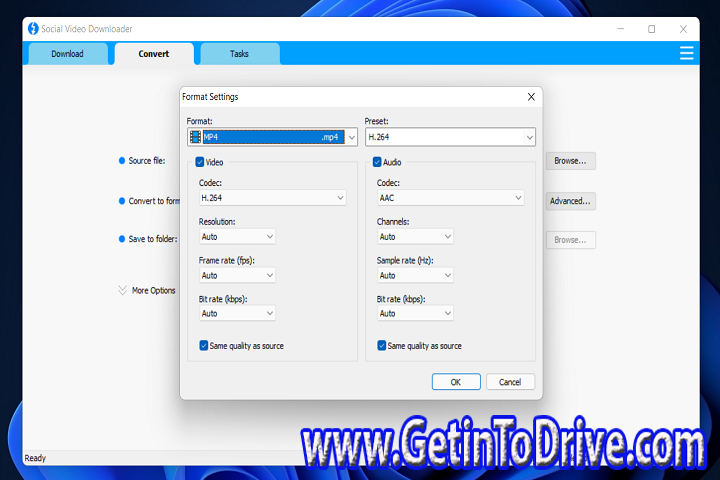This screenshot has width=720, height=480.
Task: Click the Format Settings dialog title
Action: [210, 97]
